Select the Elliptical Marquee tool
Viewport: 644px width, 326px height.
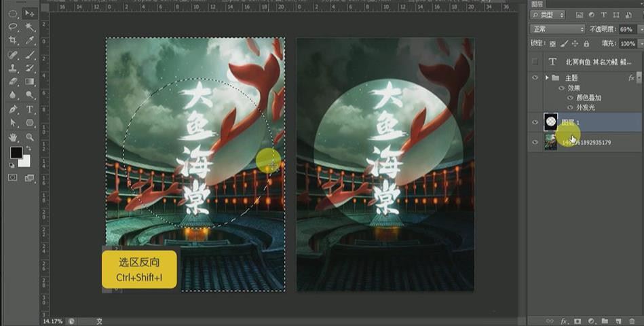tap(13, 14)
